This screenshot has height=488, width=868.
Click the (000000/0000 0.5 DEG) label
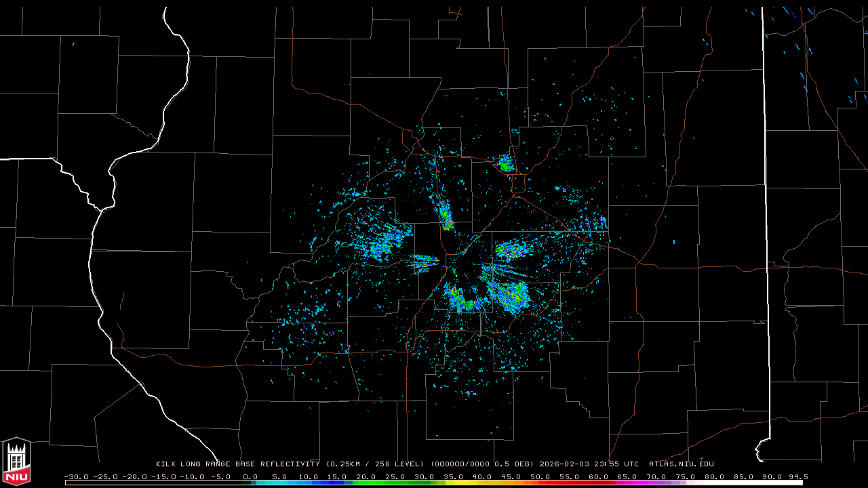(482, 464)
